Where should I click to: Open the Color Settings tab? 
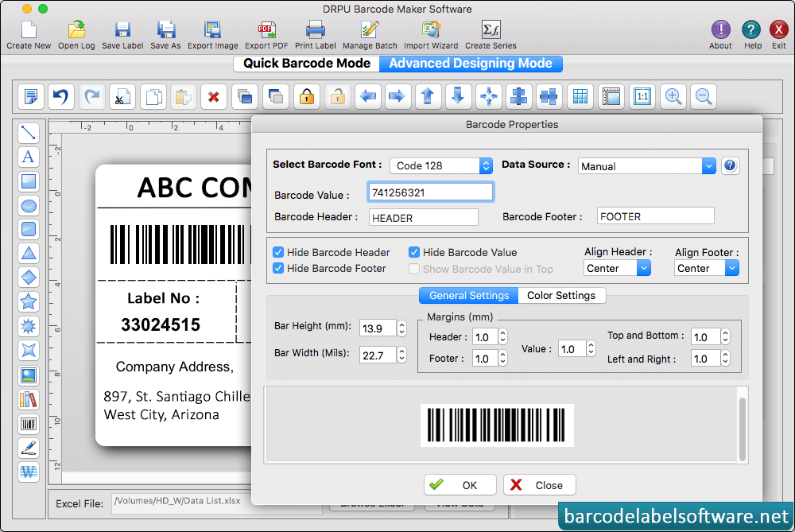pyautogui.click(x=561, y=295)
